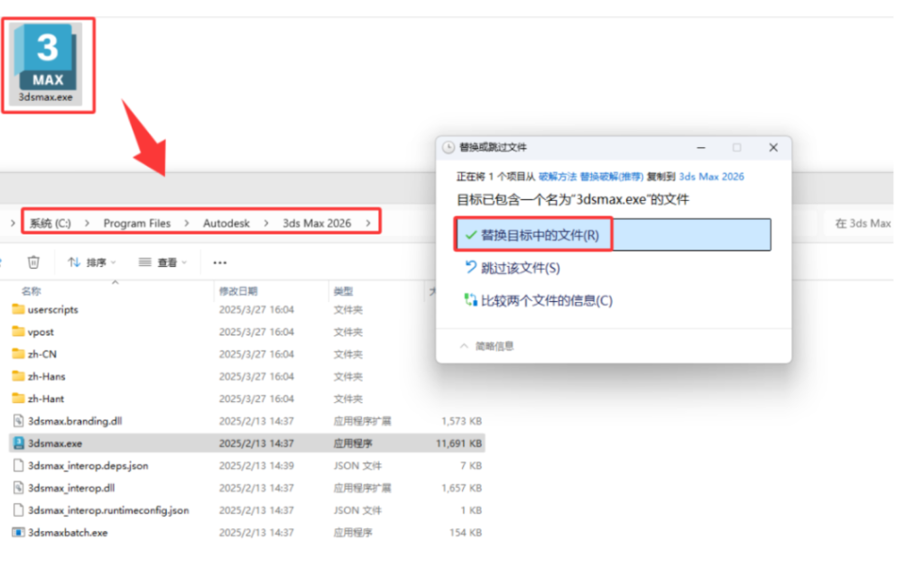Click the 1,573 KB size cell
This screenshot has height=568, width=924.
tap(461, 421)
